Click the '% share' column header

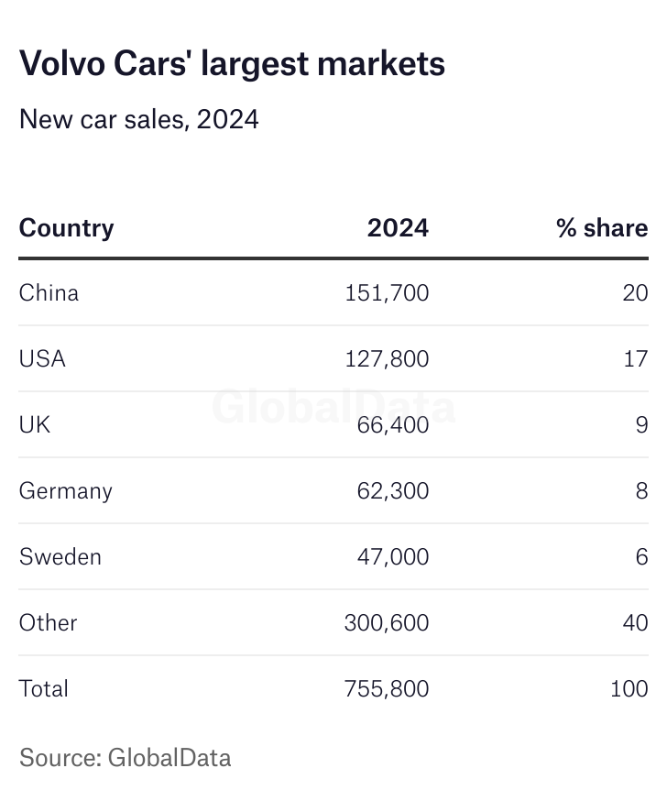(602, 227)
